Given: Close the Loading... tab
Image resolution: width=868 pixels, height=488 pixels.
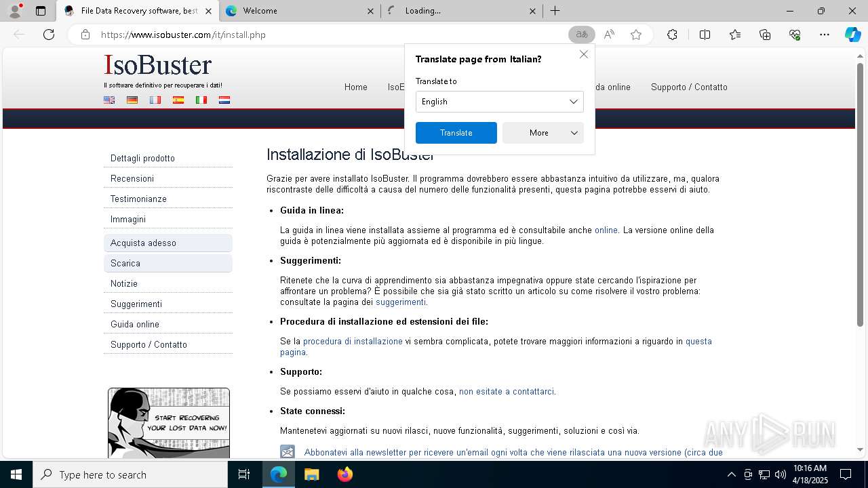Looking at the screenshot, I should coord(532,11).
